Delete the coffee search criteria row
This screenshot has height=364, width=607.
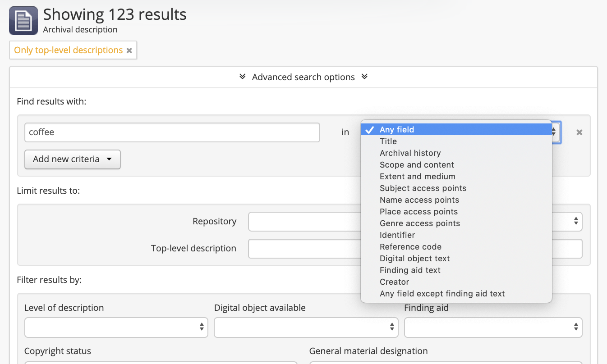point(579,132)
